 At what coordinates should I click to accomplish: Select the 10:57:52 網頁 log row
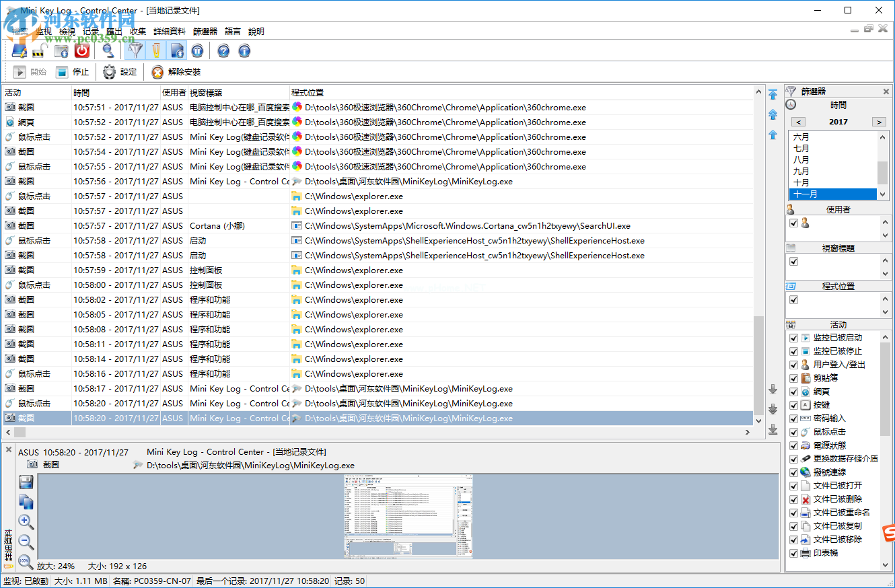coord(378,122)
